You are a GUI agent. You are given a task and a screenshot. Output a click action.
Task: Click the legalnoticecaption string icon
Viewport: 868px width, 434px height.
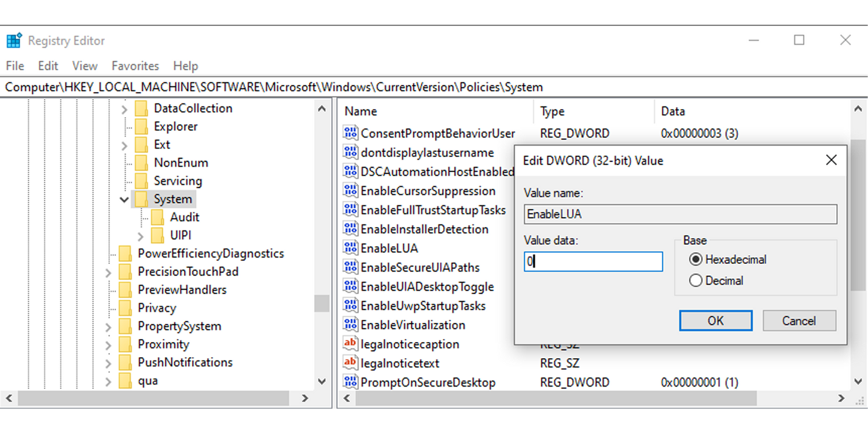coord(351,343)
